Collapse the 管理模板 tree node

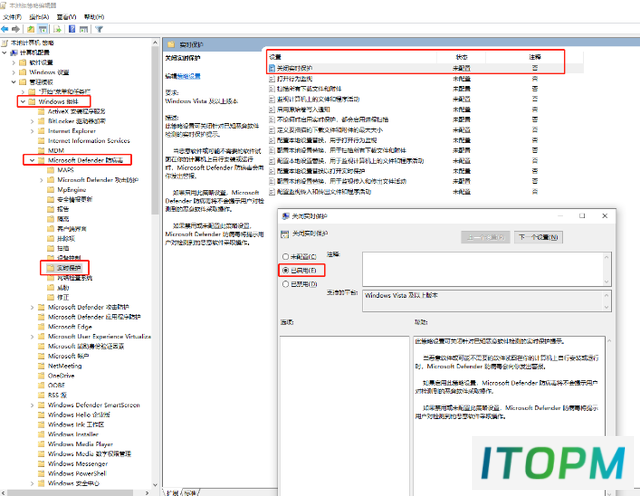pyautogui.click(x=14, y=82)
